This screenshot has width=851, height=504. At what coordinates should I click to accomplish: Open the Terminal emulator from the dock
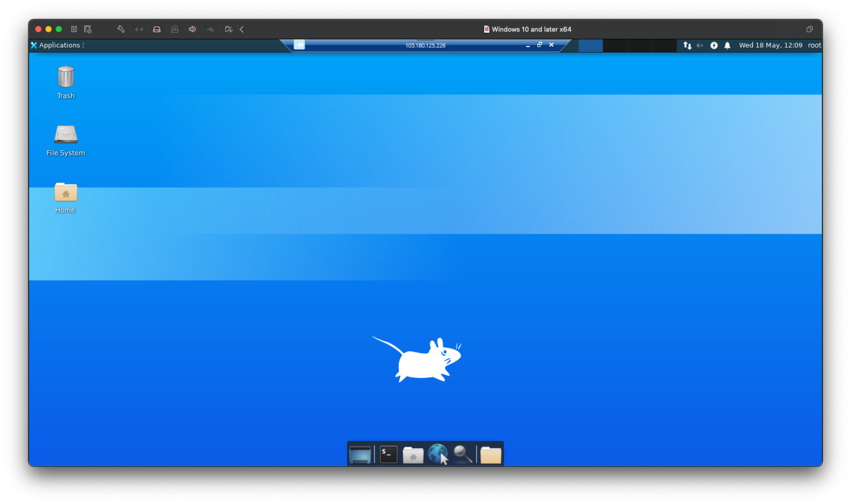click(x=388, y=454)
